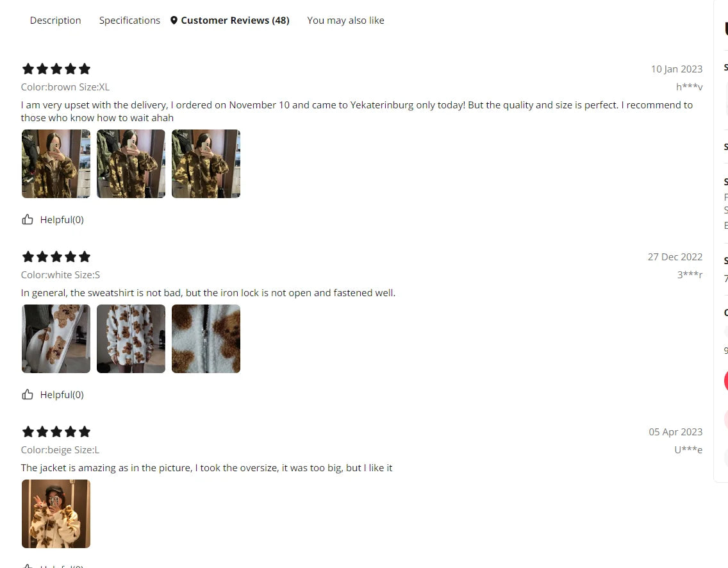Click star rating on 27 Dec 2022 review
The image size is (728, 568).
(x=56, y=256)
